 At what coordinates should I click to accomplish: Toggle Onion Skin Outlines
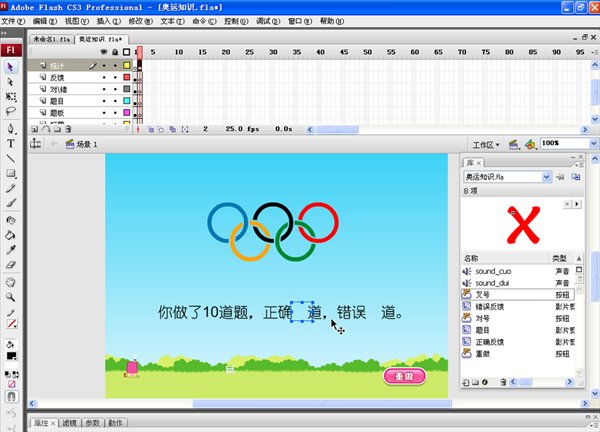point(161,129)
